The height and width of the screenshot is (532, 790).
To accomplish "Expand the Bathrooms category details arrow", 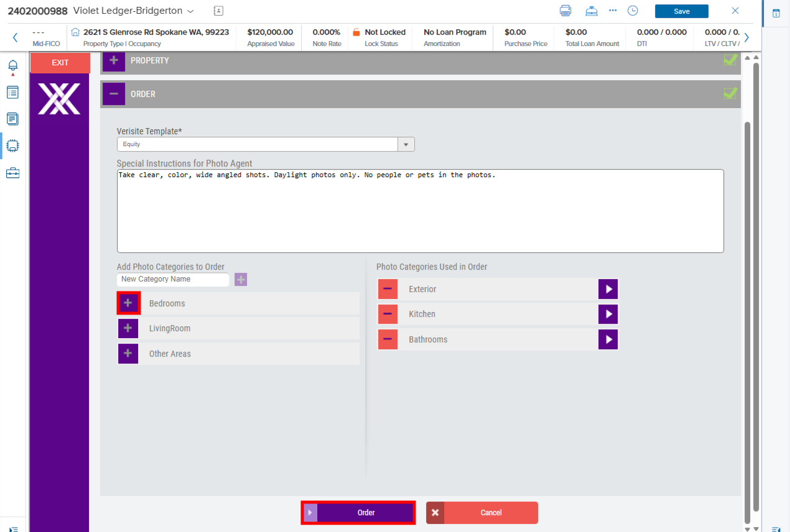I will pyautogui.click(x=608, y=339).
